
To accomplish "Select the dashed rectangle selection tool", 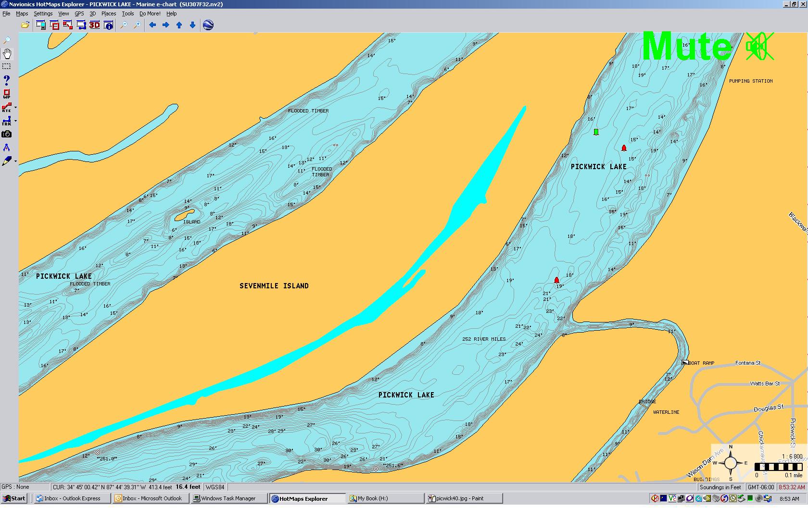I will 7,66.
